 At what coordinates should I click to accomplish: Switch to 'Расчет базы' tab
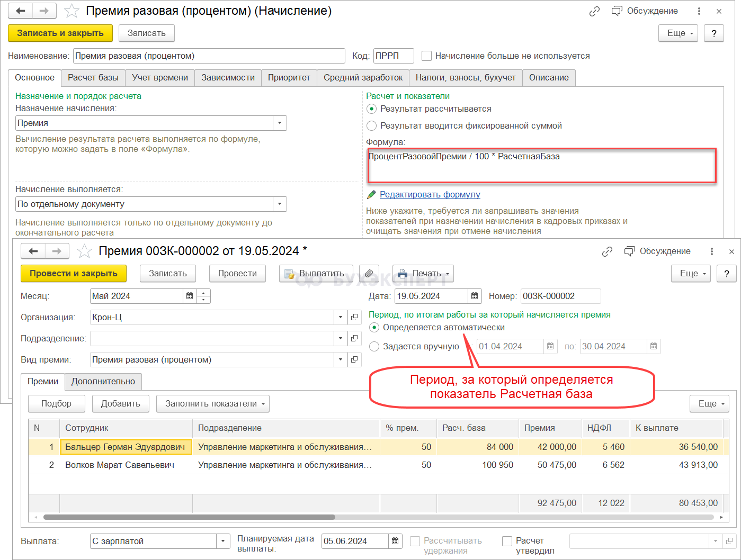point(93,78)
